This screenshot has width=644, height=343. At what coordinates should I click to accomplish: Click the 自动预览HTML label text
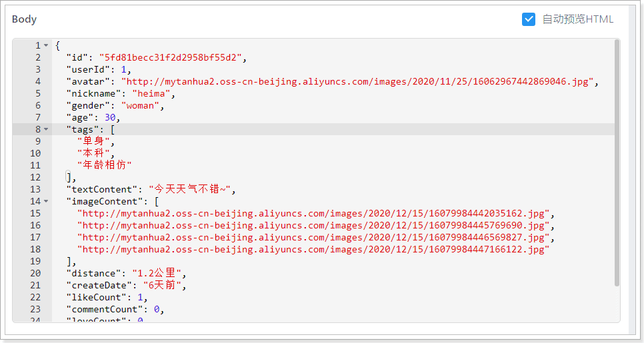577,19
